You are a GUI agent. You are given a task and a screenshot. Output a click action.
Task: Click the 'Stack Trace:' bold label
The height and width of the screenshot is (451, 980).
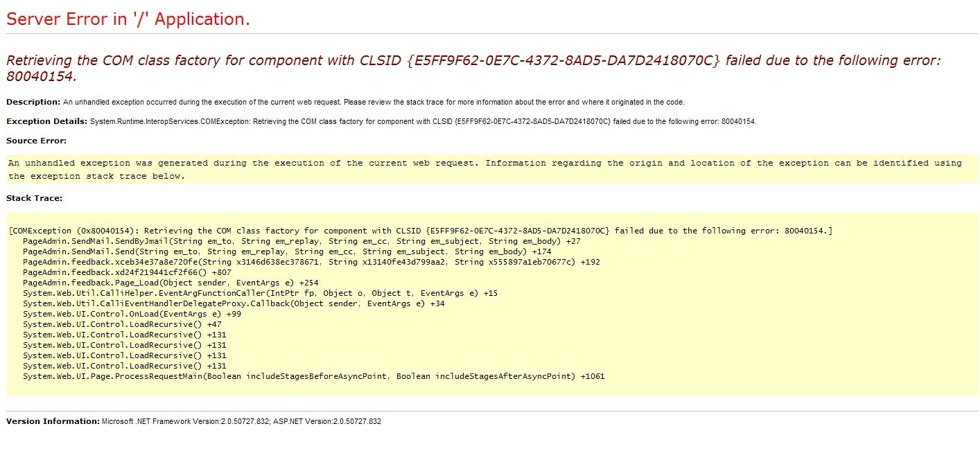coord(34,198)
